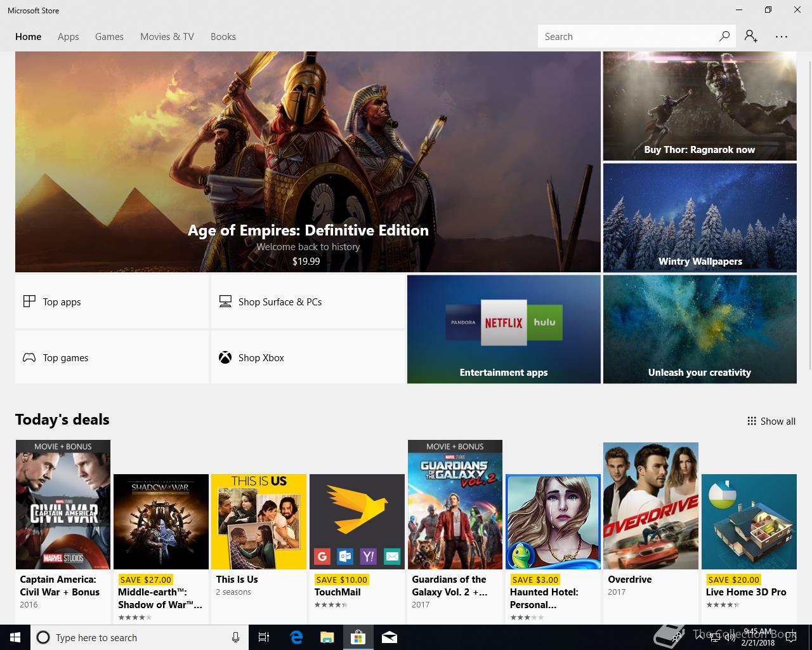This screenshot has height=650, width=812.
Task: Go to the Books tab
Action: pyautogui.click(x=223, y=37)
